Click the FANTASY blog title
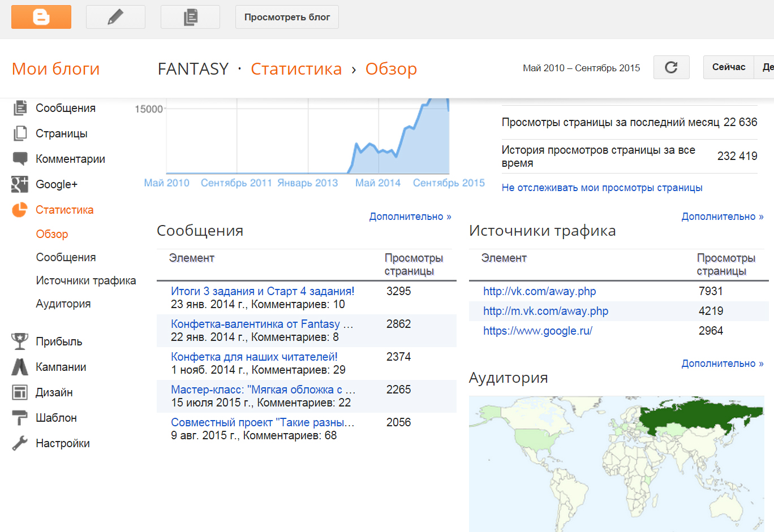 [193, 69]
